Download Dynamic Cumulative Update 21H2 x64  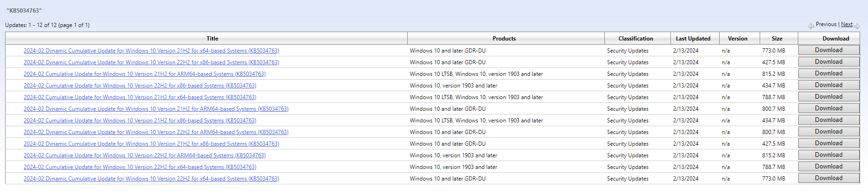point(828,50)
